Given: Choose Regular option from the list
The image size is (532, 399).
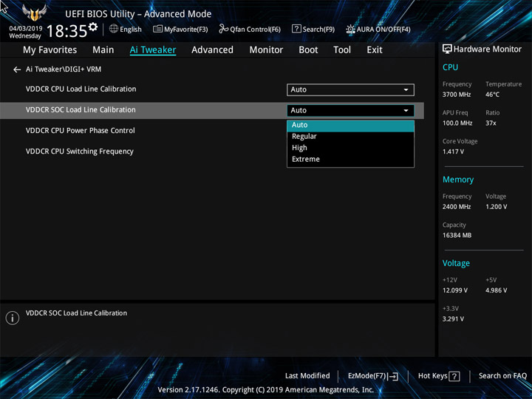Looking at the screenshot, I should (x=350, y=137).
